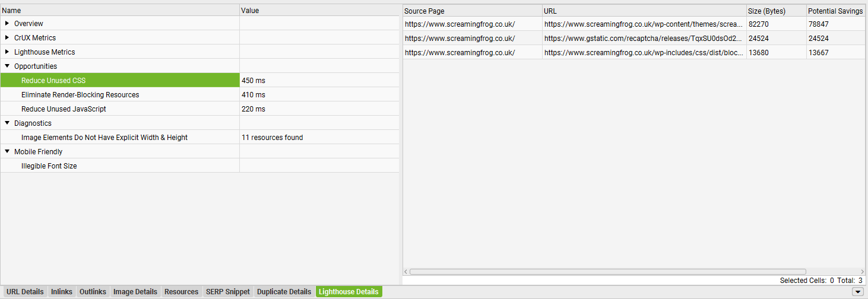The height and width of the screenshot is (299, 868).
Task: Open the tab overflow dropdown arrow
Action: [857, 292]
